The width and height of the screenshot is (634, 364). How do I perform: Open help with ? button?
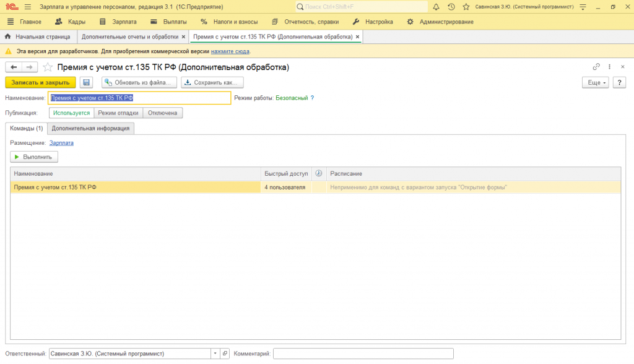619,82
